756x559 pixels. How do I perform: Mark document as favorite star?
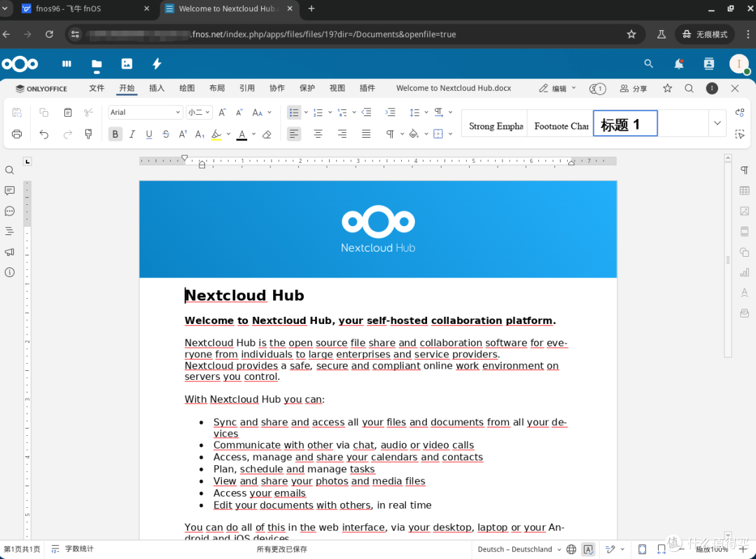click(x=667, y=88)
